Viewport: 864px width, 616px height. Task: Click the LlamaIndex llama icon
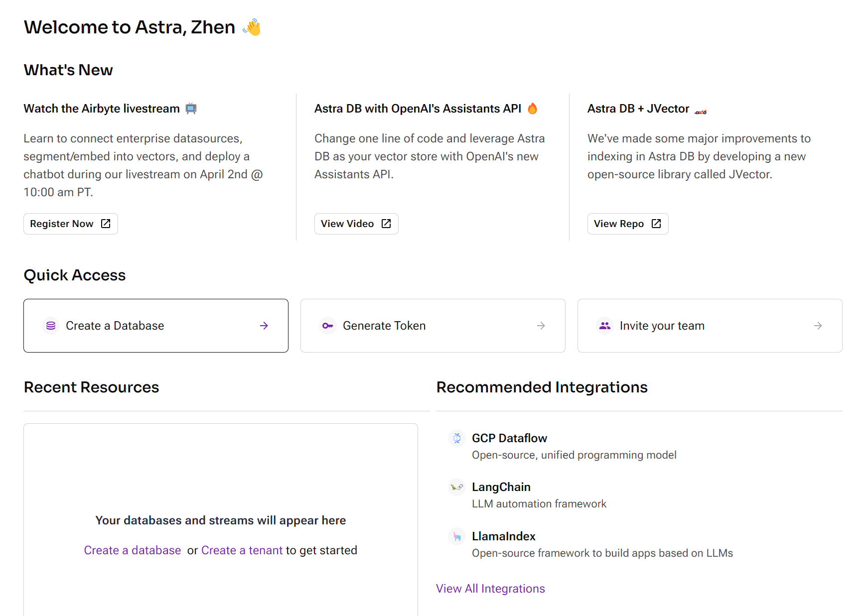[x=456, y=536]
